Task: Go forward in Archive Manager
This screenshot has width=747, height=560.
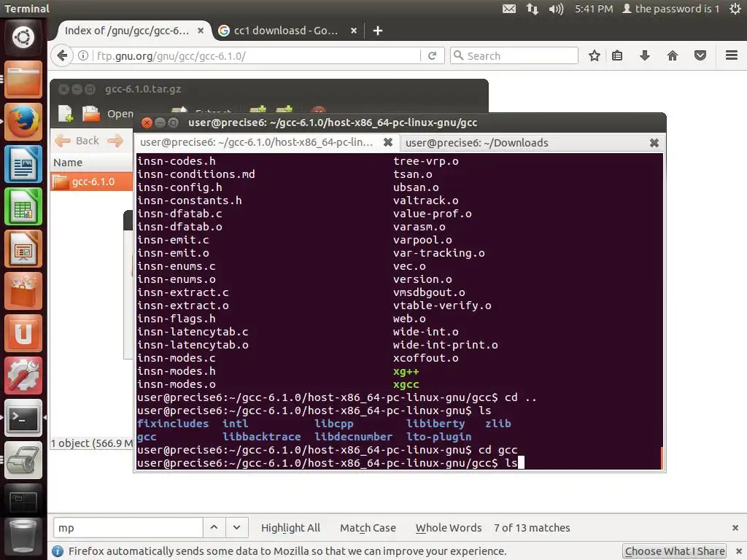Action: coord(115,141)
